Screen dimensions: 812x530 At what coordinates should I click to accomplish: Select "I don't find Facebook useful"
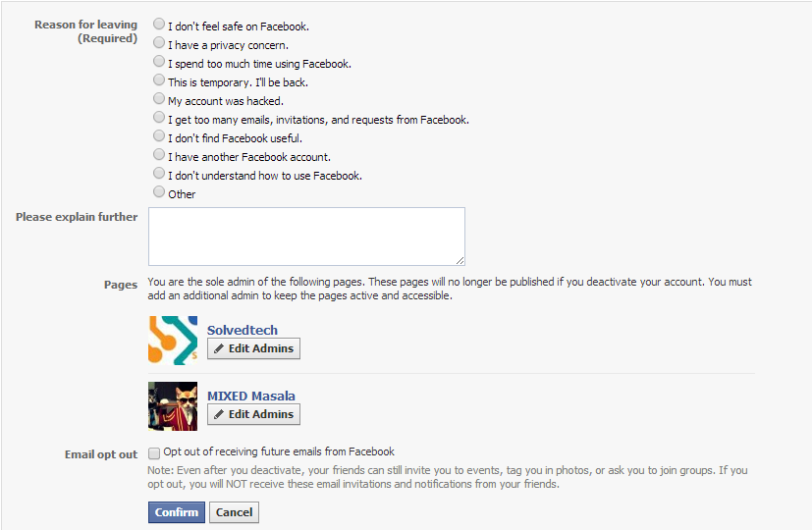pos(159,136)
